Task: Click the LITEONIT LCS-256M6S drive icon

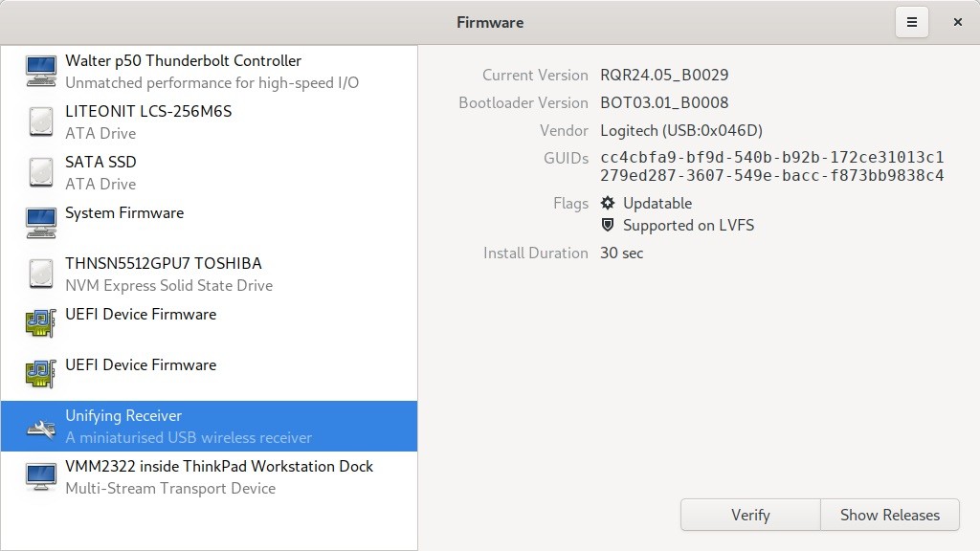Action: pos(39,121)
